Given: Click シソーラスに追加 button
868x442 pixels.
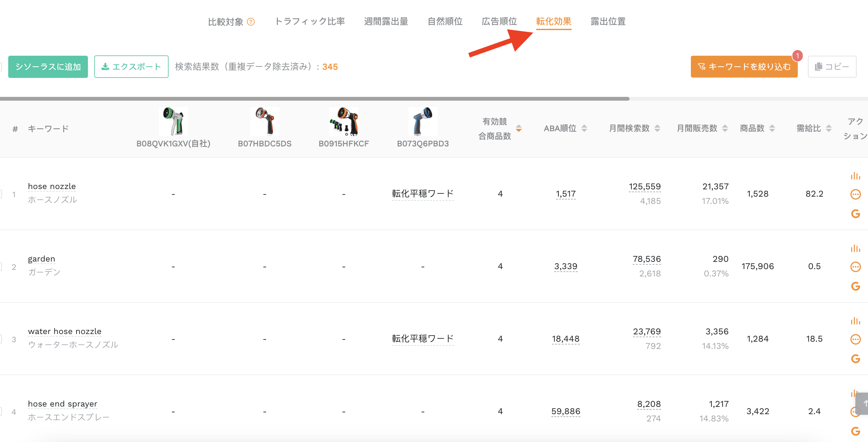Looking at the screenshot, I should tap(48, 67).
